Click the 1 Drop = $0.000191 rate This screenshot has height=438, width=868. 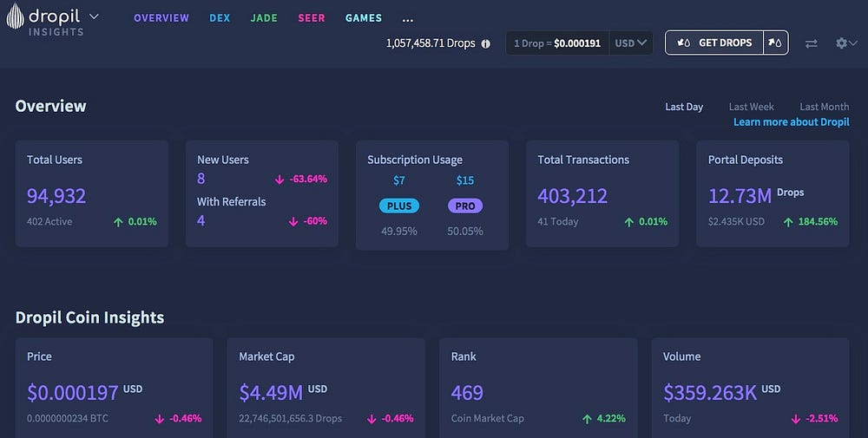click(x=557, y=43)
